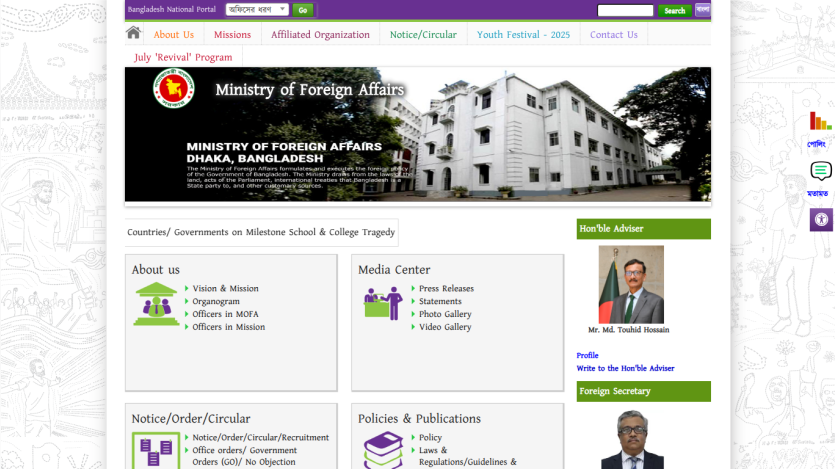Click the Notice/Order/Circular documents icon
This screenshot has height=469, width=835.
(x=156, y=450)
